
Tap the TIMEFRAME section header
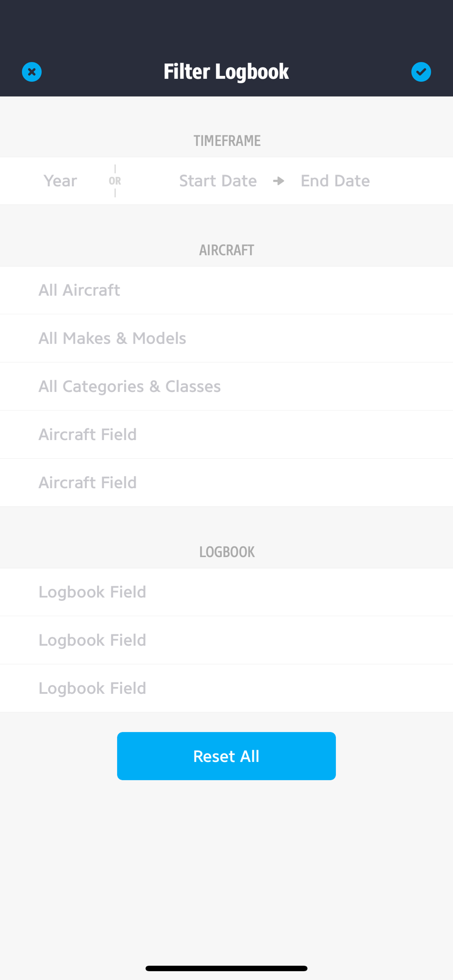point(226,141)
